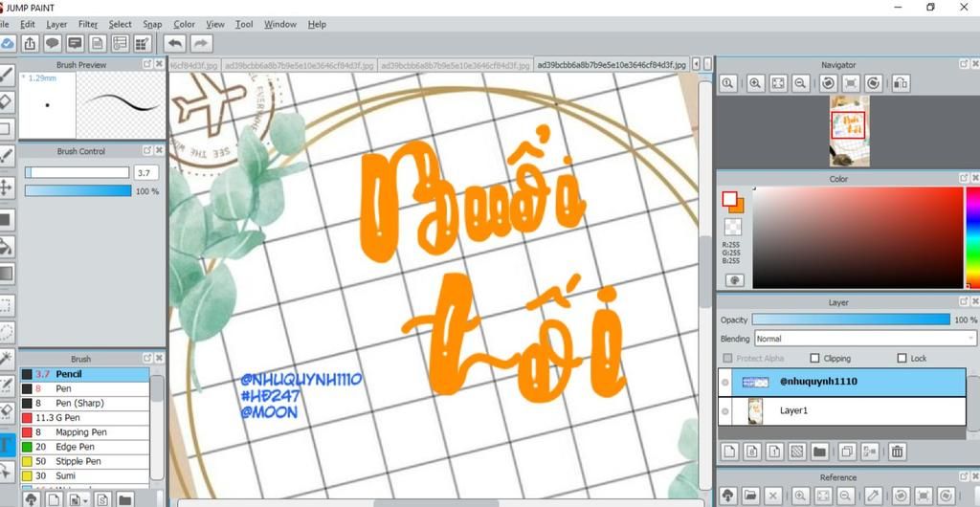This screenshot has width=980, height=507.
Task: Select the Sumi brush
Action: click(84, 475)
